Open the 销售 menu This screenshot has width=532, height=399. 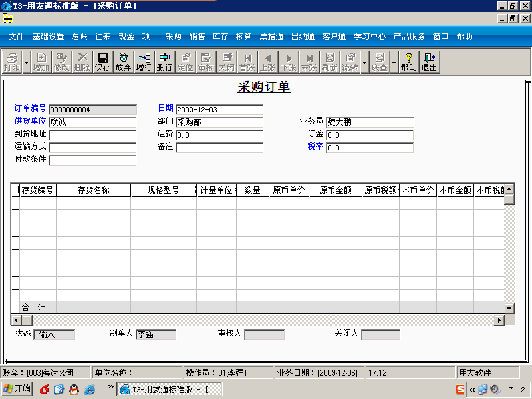click(x=197, y=37)
